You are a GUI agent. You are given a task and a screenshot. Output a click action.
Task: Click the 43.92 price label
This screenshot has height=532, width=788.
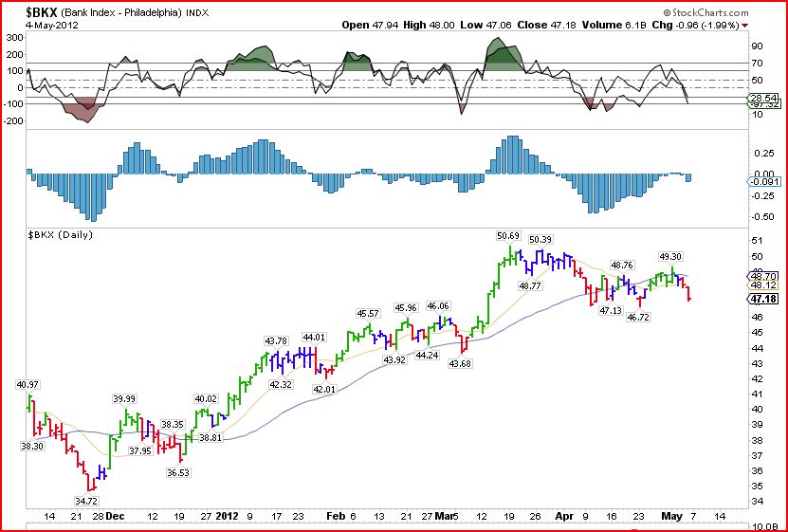click(x=394, y=359)
